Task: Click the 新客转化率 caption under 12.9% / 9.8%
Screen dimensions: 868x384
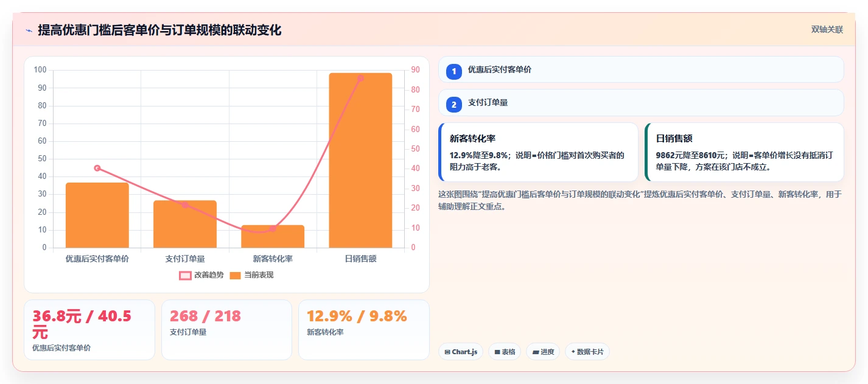Action: pos(325,332)
